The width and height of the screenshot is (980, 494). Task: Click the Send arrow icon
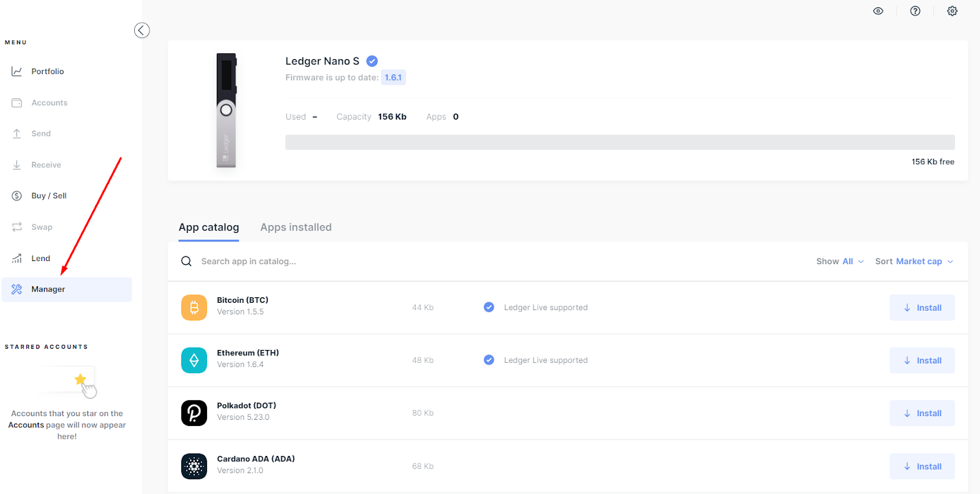pyautogui.click(x=17, y=134)
